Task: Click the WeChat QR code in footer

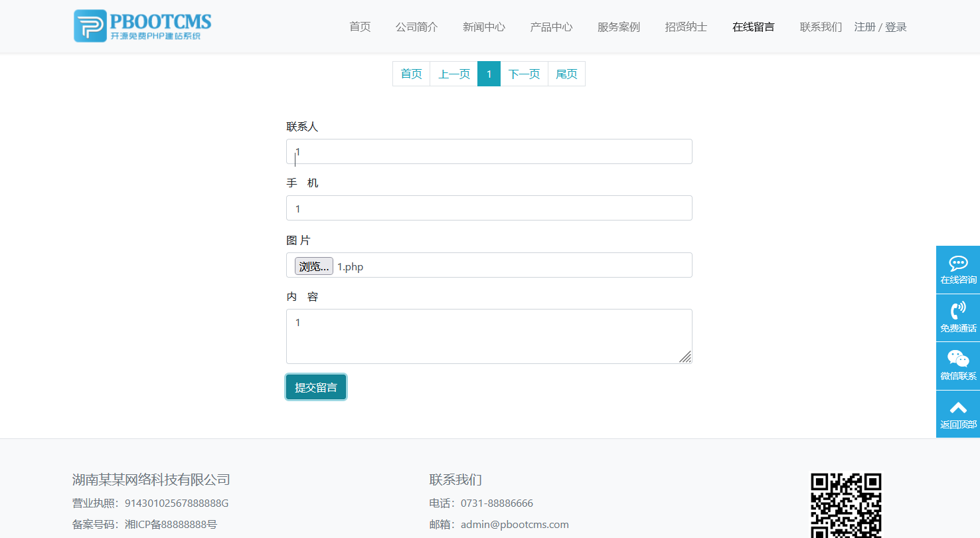Action: (x=847, y=505)
